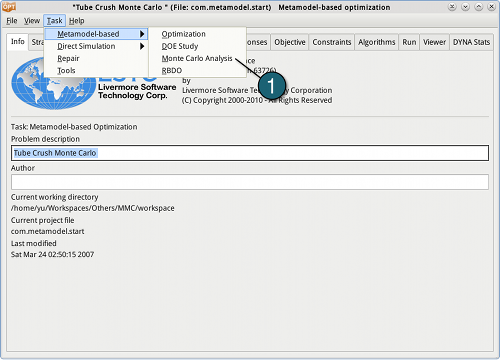Viewport: 500px width, 361px height.
Task: Switch to the Constraints tab
Action: click(332, 42)
